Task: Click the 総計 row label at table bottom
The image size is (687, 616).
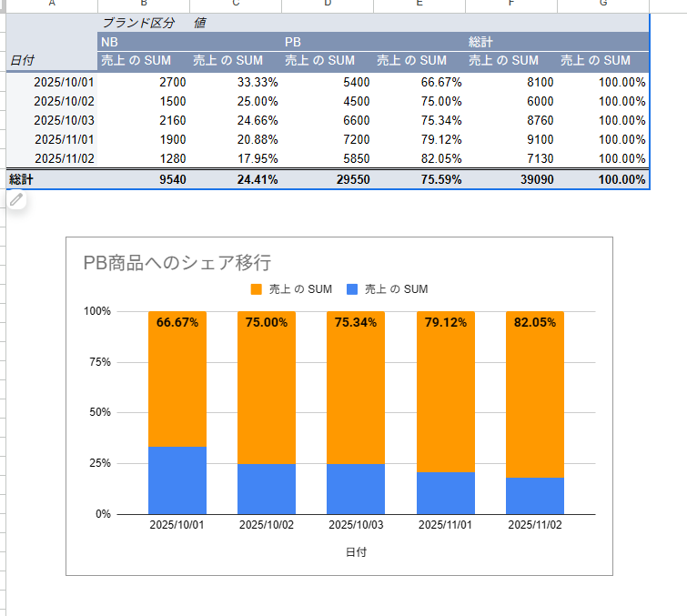Action: point(22,179)
